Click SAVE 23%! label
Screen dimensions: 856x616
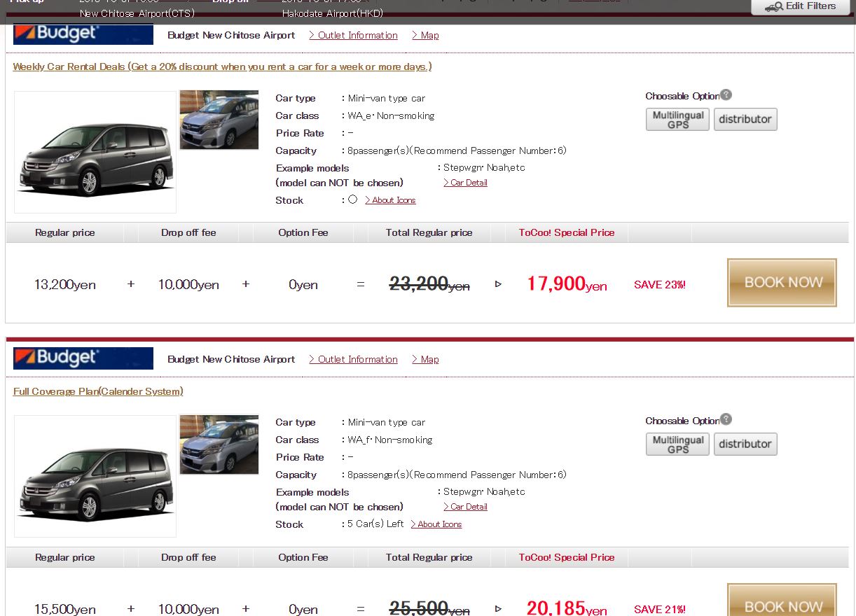(660, 285)
